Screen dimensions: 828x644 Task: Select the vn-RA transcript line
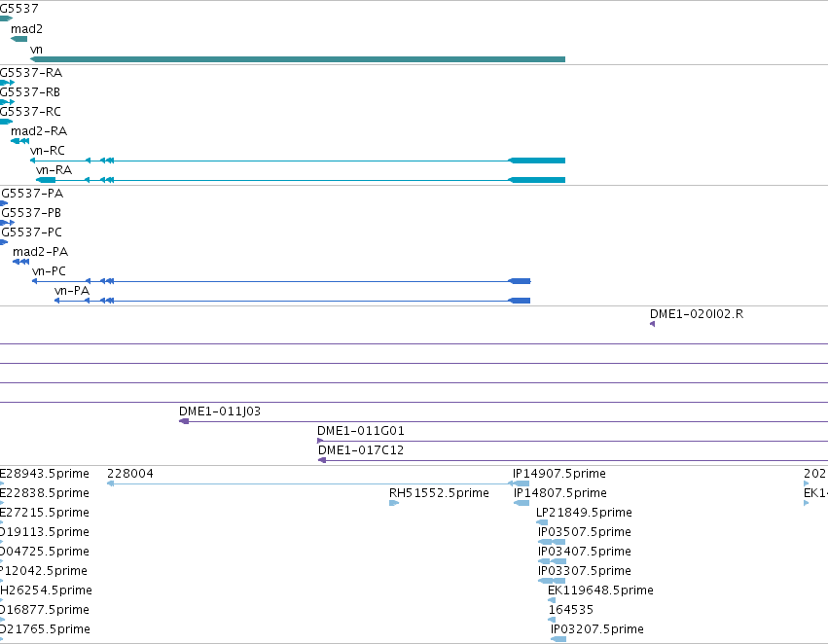[301, 180]
